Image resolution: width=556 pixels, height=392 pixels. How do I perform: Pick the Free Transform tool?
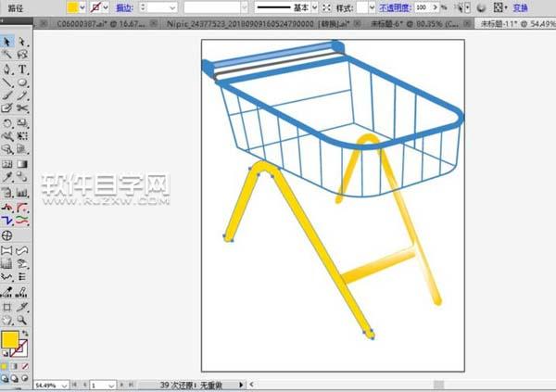point(22,136)
